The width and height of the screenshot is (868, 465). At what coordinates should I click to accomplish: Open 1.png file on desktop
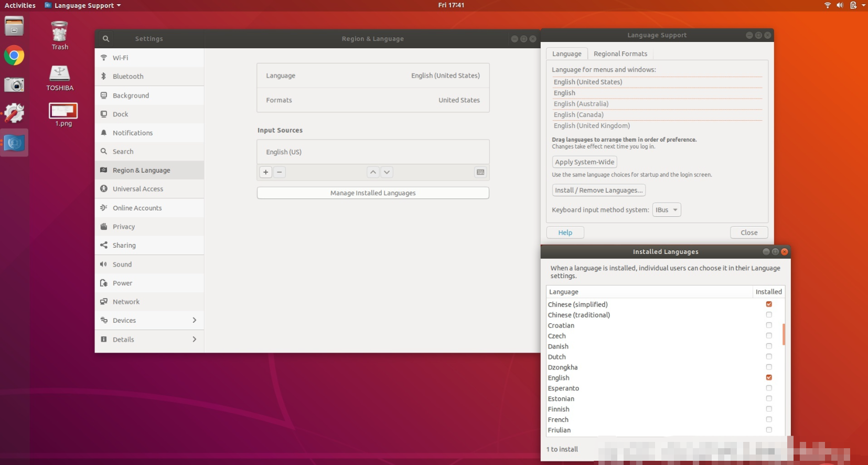[63, 115]
